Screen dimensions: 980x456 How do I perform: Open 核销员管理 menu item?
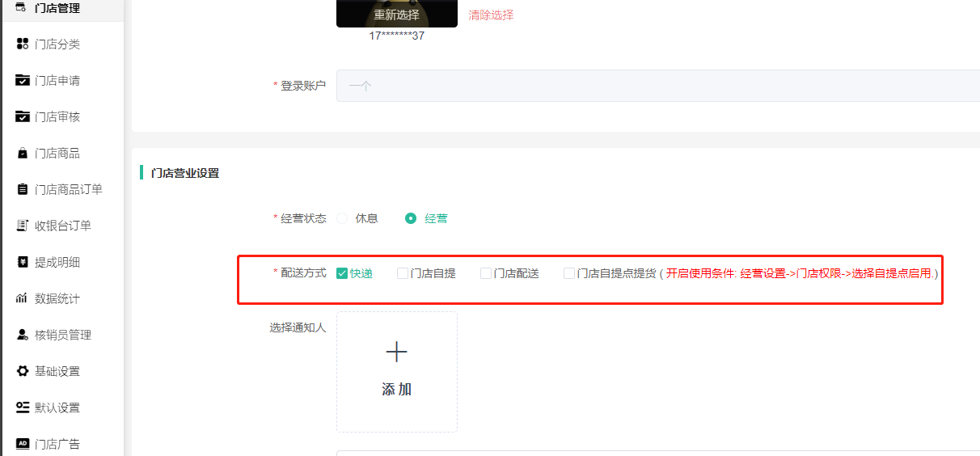click(63, 335)
